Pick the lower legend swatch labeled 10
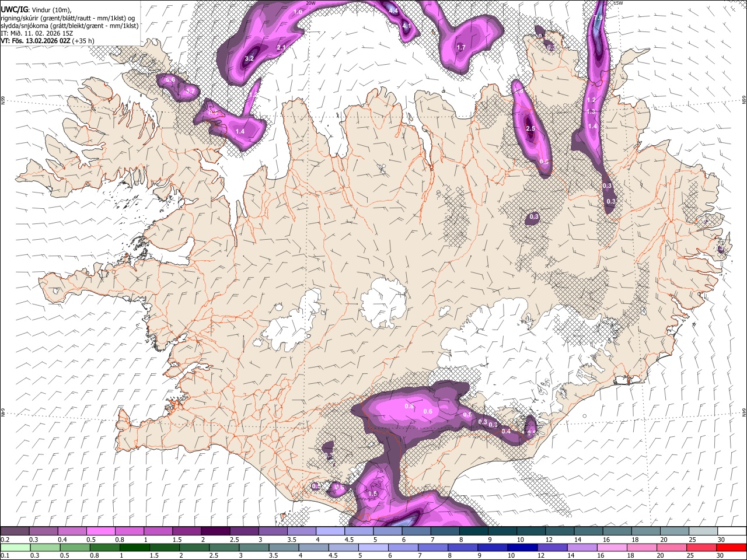The height and width of the screenshot is (560, 747). click(x=523, y=548)
